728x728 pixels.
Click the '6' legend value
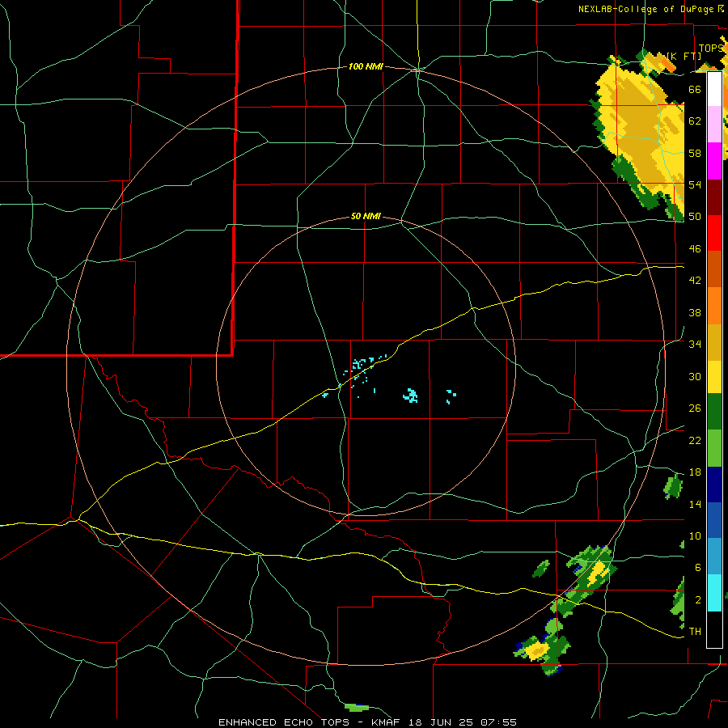point(698,568)
